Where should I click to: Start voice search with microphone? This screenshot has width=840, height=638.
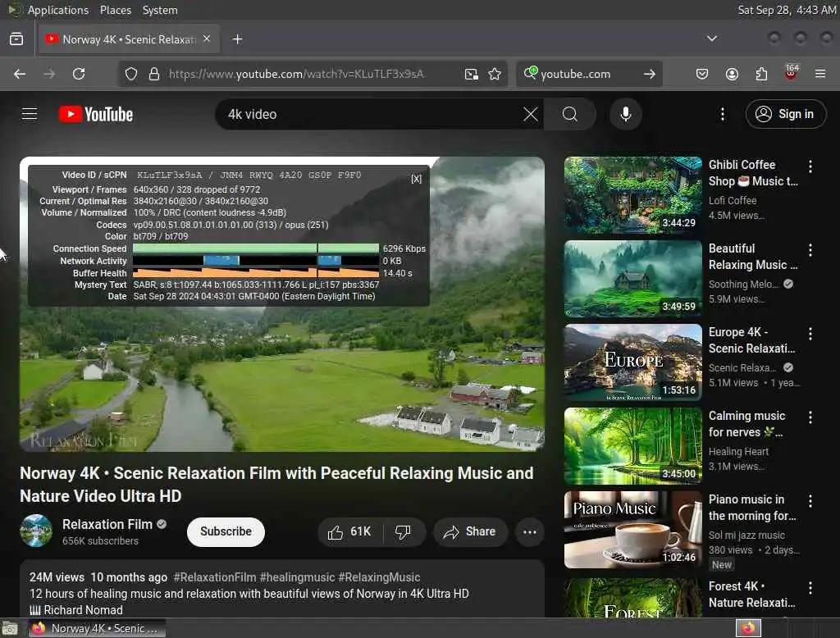point(625,114)
